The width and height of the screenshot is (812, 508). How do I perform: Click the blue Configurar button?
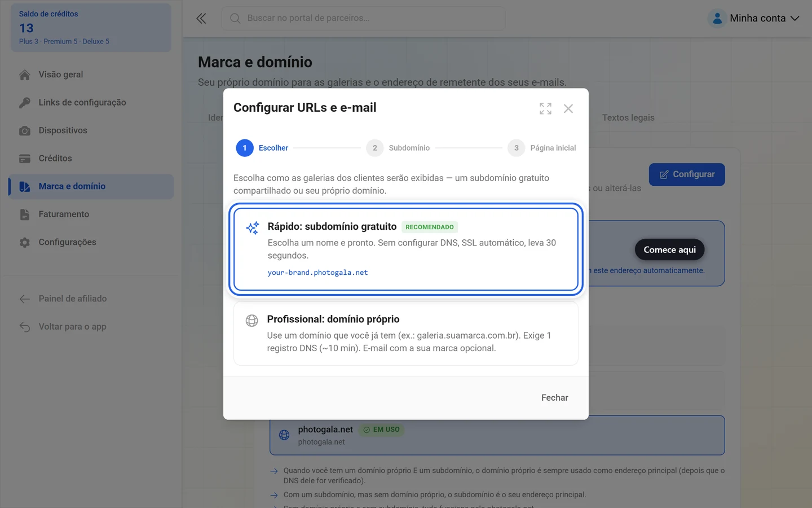[687, 174]
